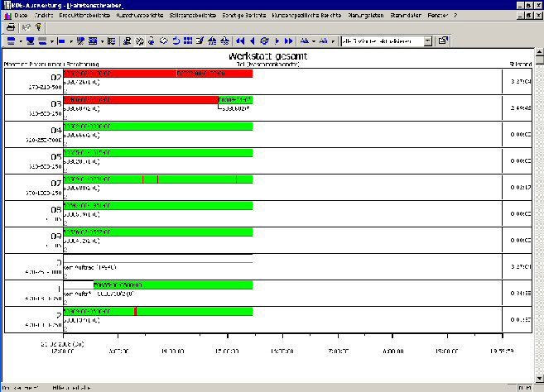Open the Stillstandsberichte menu
Viewport: 544px width, 392px height.
193,15
